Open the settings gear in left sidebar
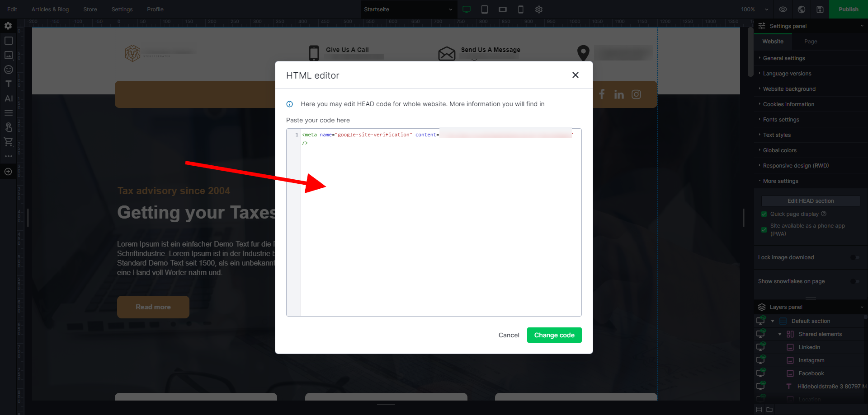The width and height of the screenshot is (868, 415). pyautogui.click(x=8, y=26)
